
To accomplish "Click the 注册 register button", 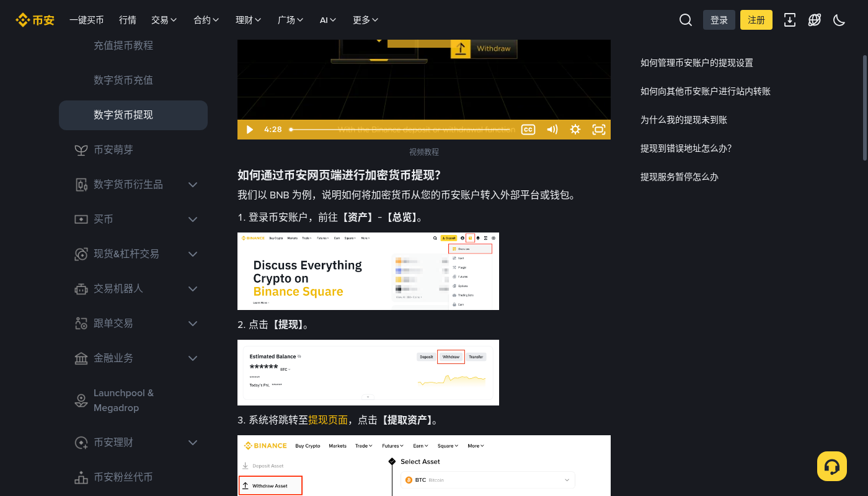I will click(756, 20).
